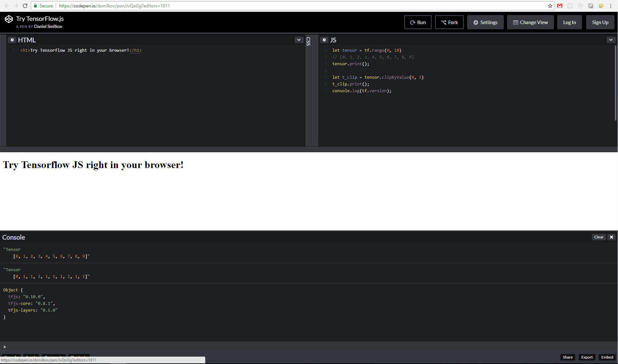Run the pen
This screenshot has width=618, height=364.
click(418, 22)
